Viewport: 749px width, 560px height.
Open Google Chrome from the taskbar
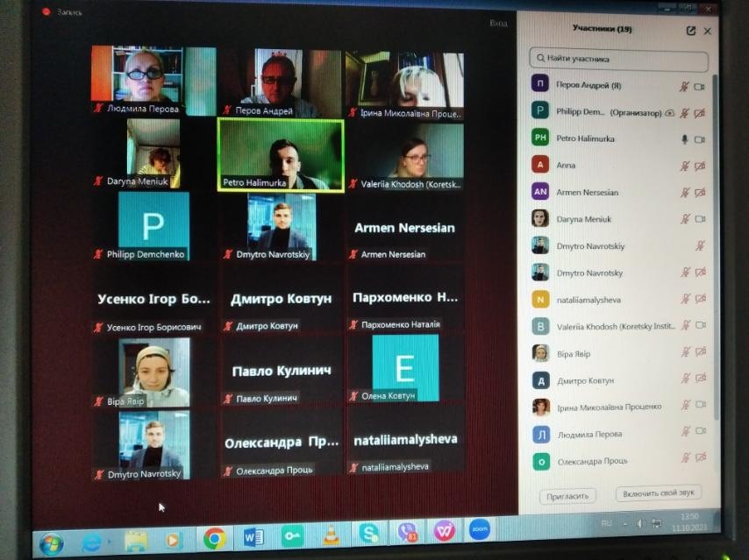point(215,539)
